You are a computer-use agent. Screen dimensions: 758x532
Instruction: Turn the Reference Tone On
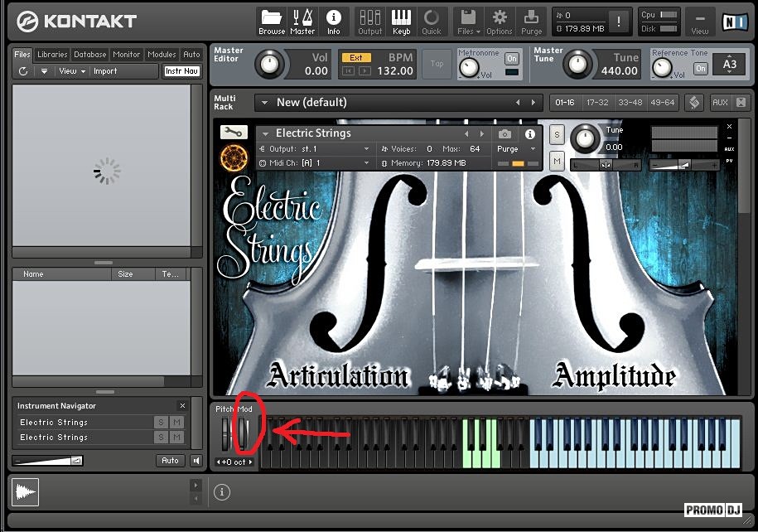(x=701, y=69)
